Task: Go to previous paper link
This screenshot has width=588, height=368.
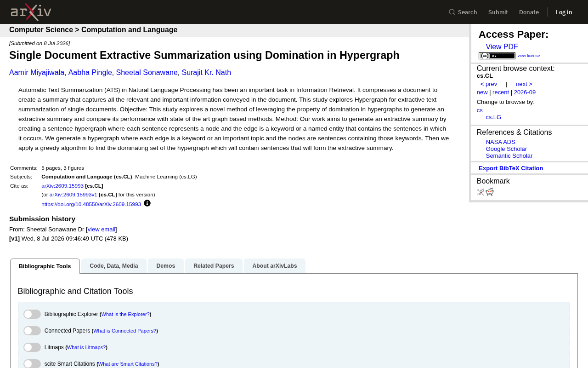Action: [x=489, y=84]
